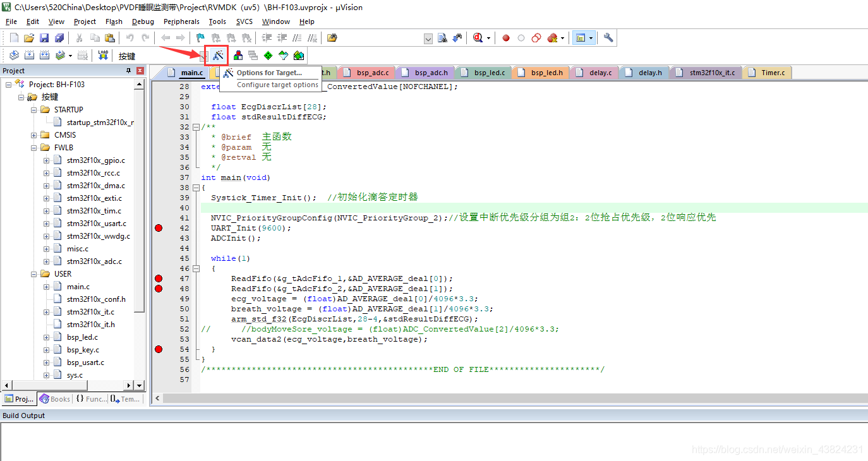Open the Project menu
The height and width of the screenshot is (461, 868).
coord(85,21)
